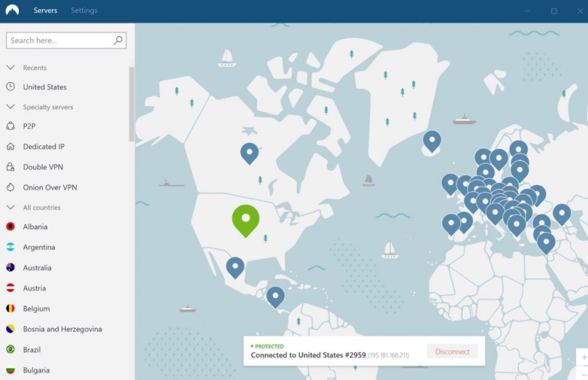Maximize the NordVPN window

pos(554,11)
